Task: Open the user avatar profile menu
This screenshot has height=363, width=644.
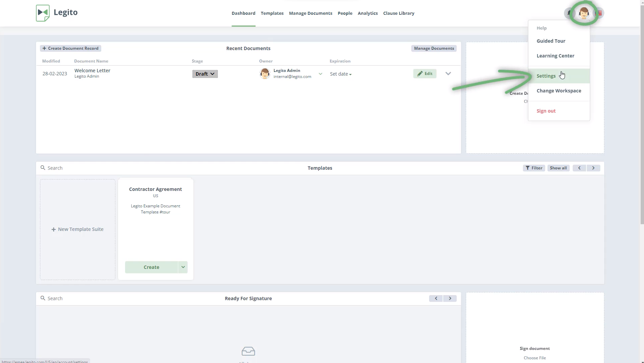Action: 584,13
